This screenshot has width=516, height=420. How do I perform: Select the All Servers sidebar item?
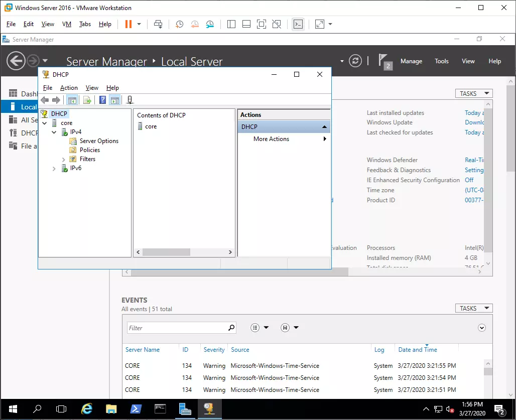(23, 120)
